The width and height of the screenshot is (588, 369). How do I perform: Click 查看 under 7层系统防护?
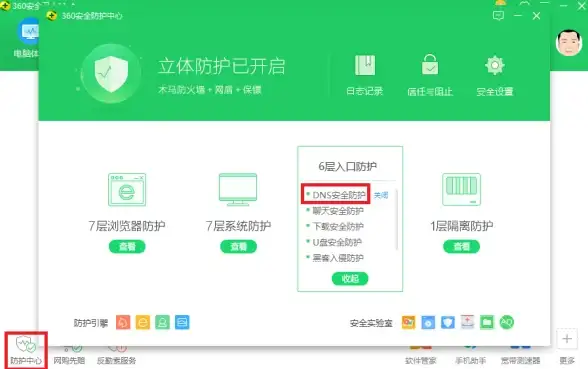coord(238,246)
